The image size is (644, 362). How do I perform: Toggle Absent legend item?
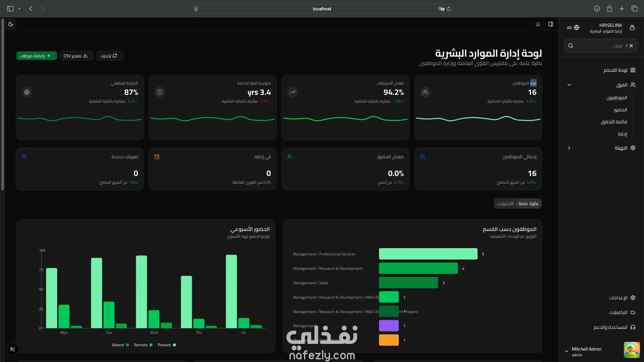coord(120,345)
